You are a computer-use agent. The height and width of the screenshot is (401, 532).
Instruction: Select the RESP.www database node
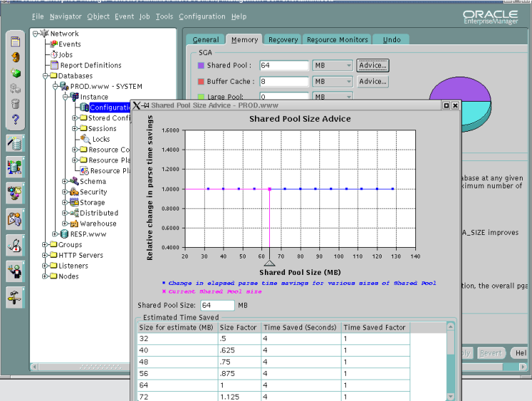pos(87,233)
